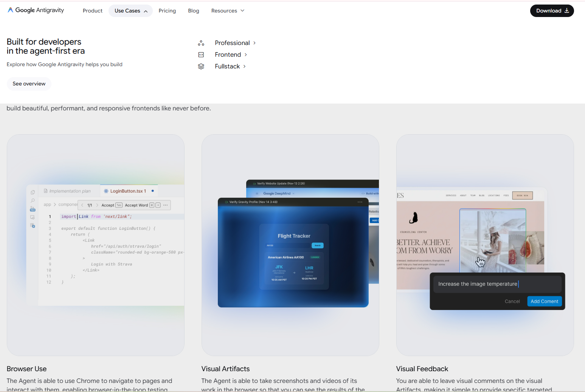
Task: Collapse the Use Cases dropdown menu
Action: (130, 11)
